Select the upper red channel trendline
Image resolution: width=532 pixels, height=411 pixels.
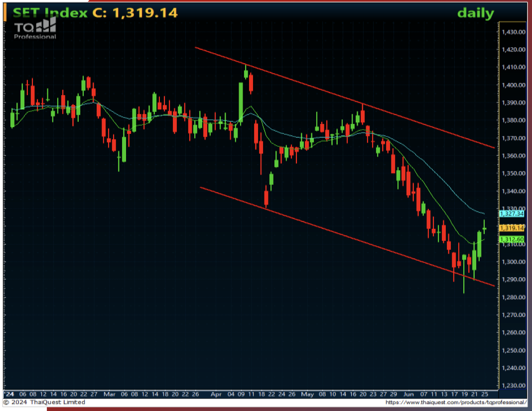point(345,98)
